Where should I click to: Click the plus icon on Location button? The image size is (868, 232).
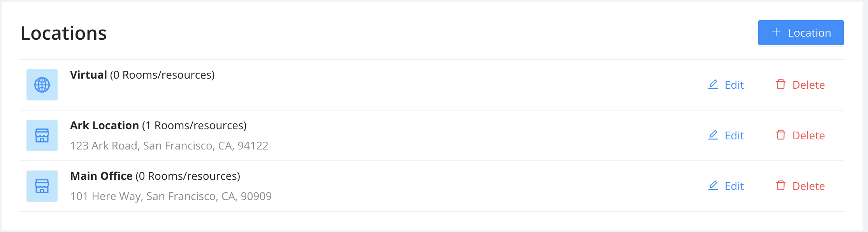click(x=776, y=32)
